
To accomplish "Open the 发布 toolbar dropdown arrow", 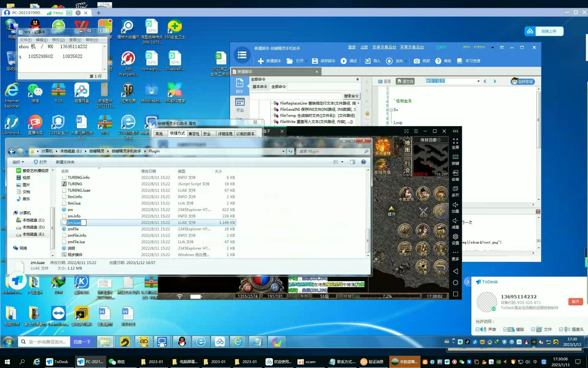I will pyautogui.click(x=406, y=61).
